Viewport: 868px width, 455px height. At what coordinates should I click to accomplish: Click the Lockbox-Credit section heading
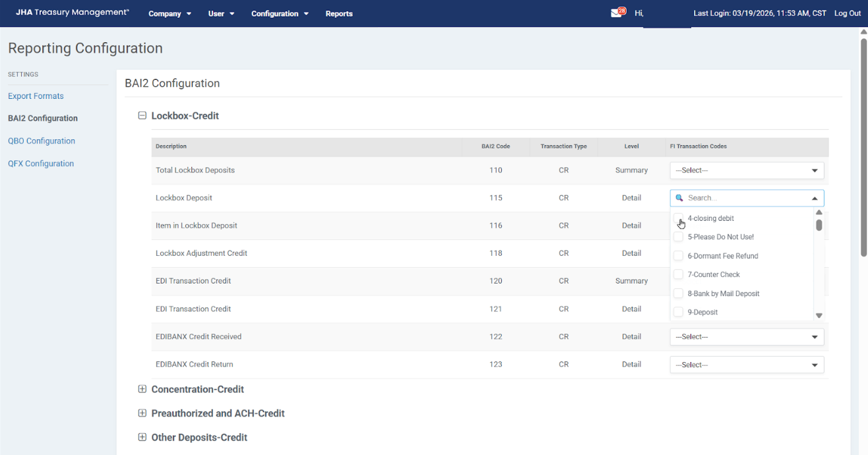(x=185, y=115)
